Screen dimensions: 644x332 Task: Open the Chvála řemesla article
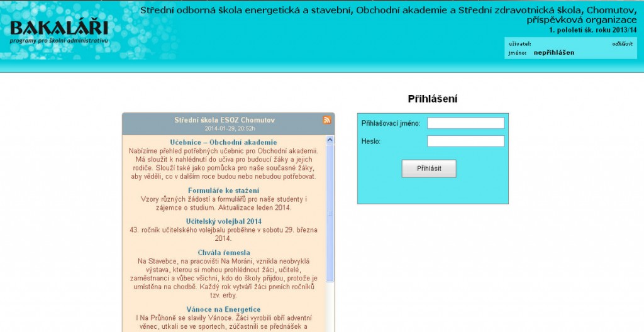coord(223,253)
